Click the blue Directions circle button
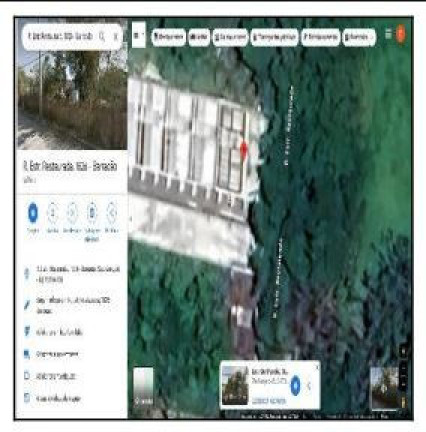This screenshot has height=432, width=426. click(33, 212)
